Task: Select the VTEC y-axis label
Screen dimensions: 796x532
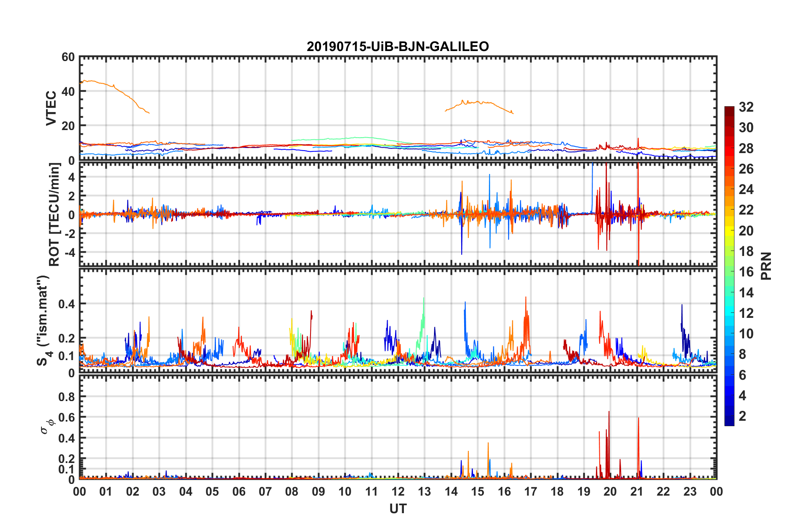Action: click(51, 108)
